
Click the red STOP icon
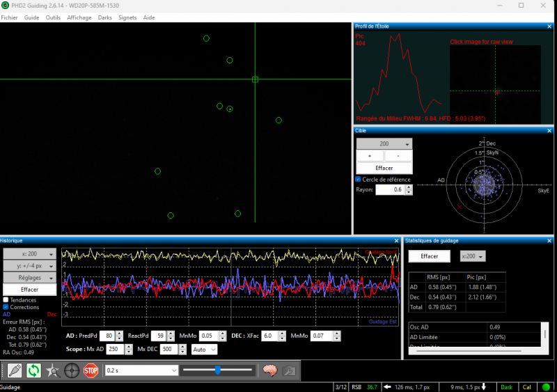click(91, 370)
